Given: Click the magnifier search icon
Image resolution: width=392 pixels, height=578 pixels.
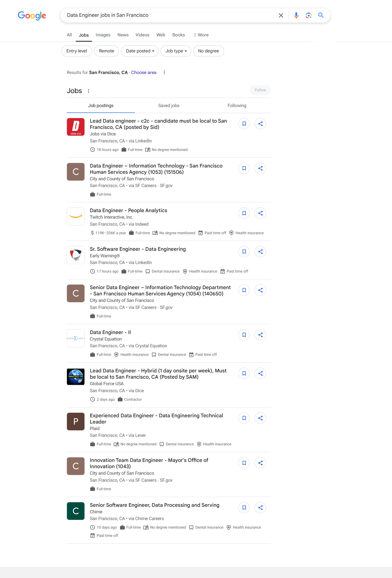Looking at the screenshot, I should pyautogui.click(x=321, y=15).
